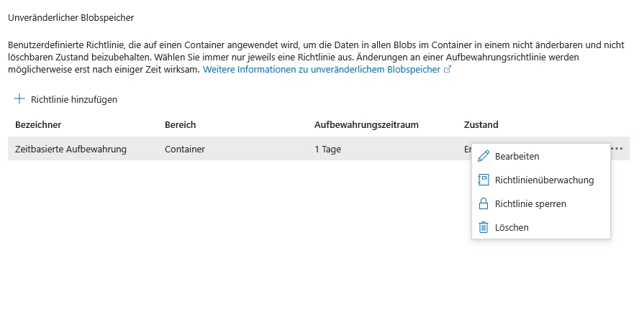Click the pencil icon next to Bearbeiten
This screenshot has height=317, width=644.
click(x=484, y=156)
